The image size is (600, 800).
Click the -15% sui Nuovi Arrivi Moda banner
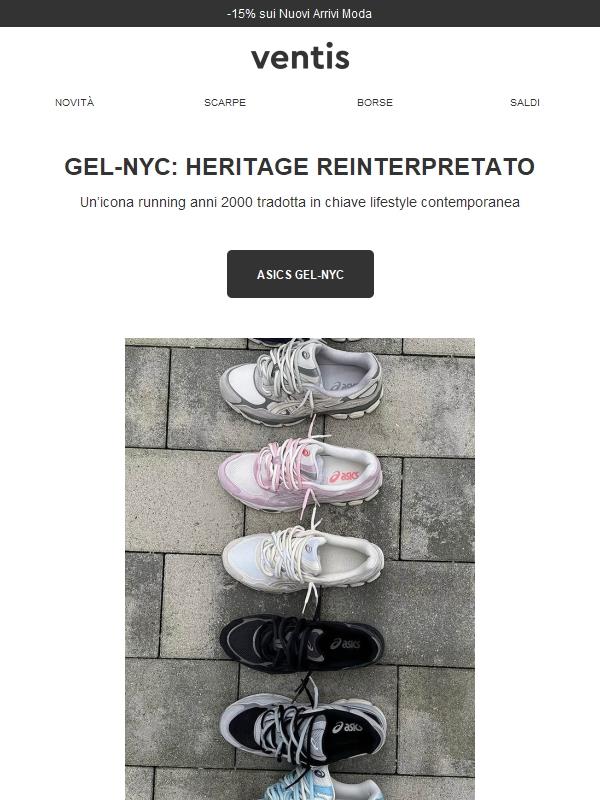[299, 14]
